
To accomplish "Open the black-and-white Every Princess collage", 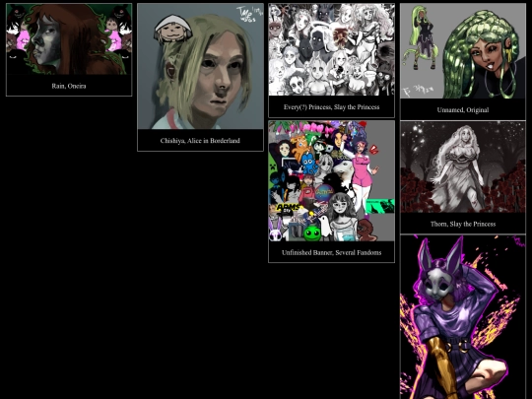I will tap(331, 49).
